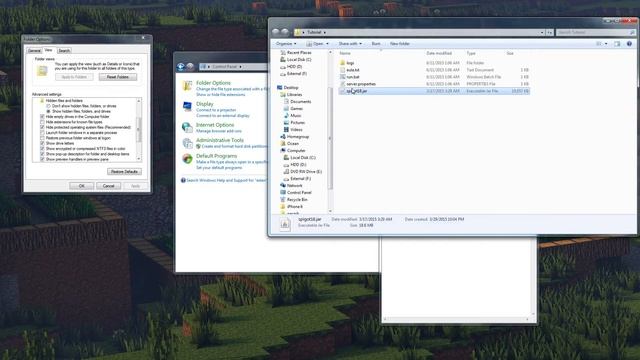Select the eula.txt file icon

pos(342,70)
